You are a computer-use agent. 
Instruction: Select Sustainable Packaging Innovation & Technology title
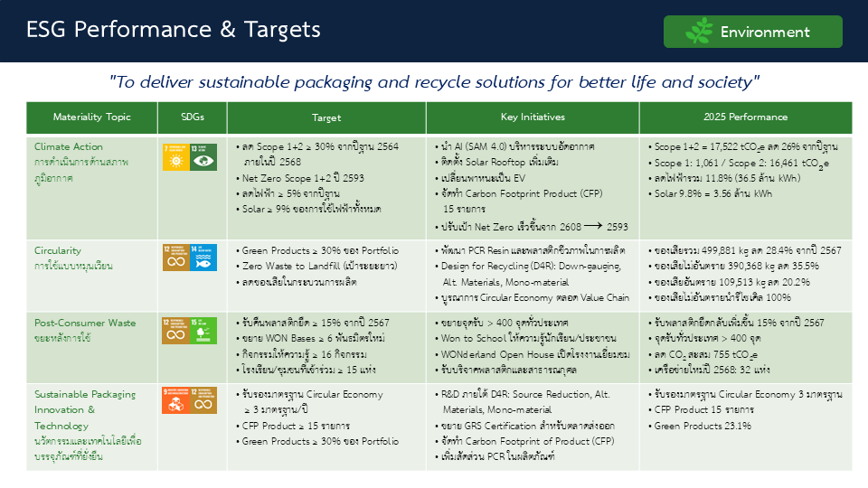point(85,410)
